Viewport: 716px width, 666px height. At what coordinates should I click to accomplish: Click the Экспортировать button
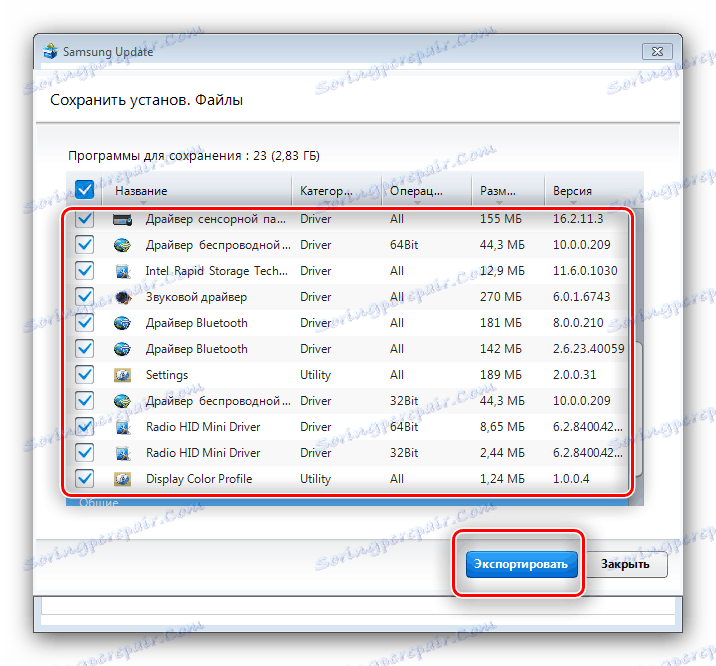[x=521, y=564]
